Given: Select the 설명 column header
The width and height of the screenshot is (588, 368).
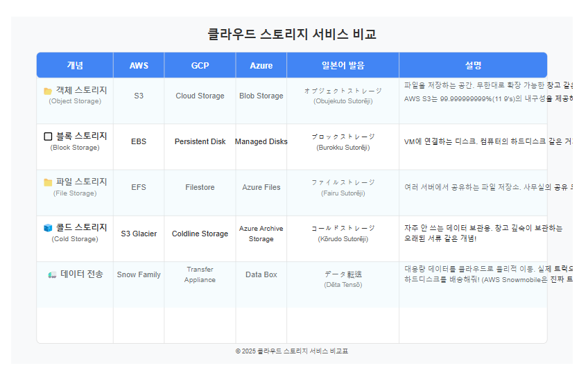Looking at the screenshot, I should coord(473,65).
